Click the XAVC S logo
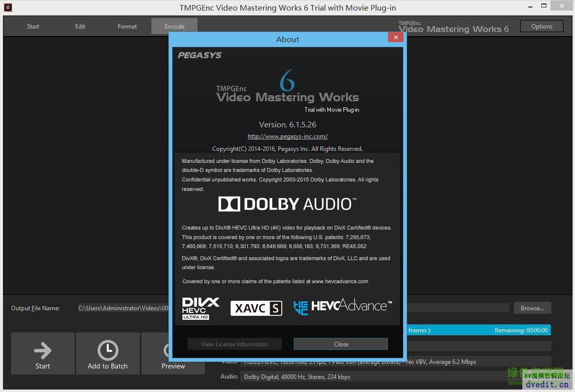The height and width of the screenshot is (392, 575). point(256,308)
